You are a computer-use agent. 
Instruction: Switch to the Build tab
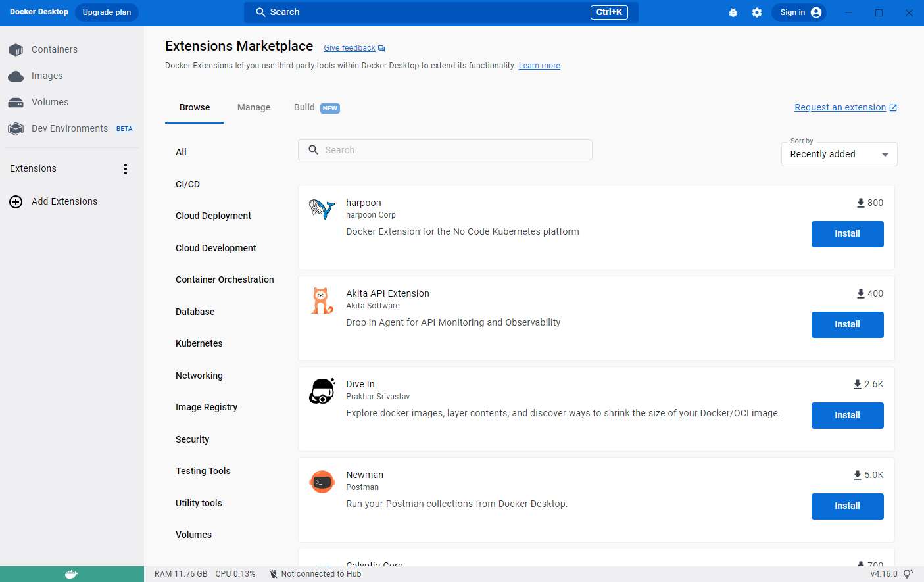(x=304, y=108)
